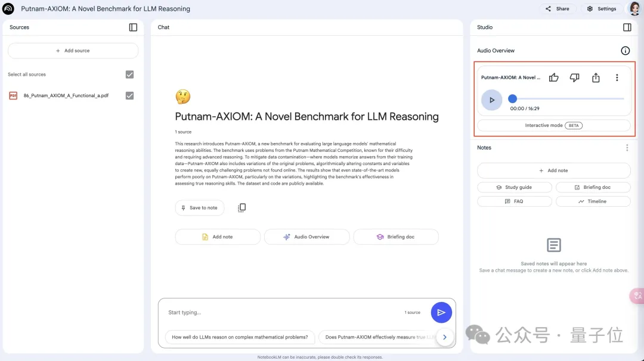Thumbs down the audio overview
Image resolution: width=644 pixels, height=361 pixels.
tap(574, 77)
